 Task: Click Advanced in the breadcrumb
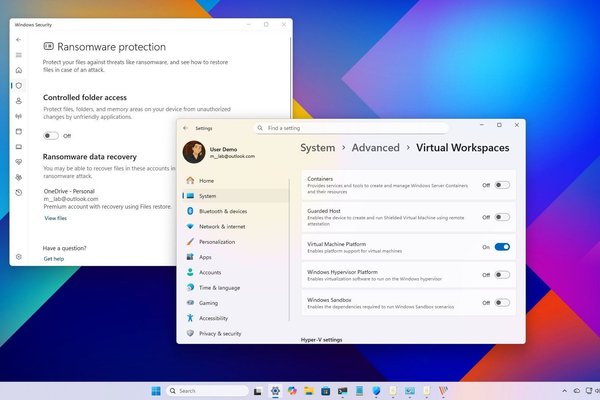[x=375, y=148]
